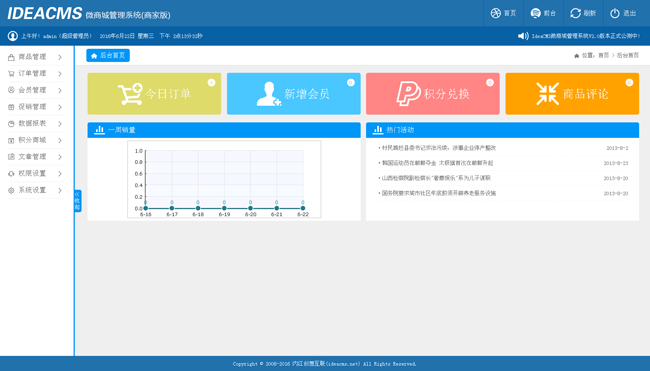Image resolution: width=650 pixels, height=371 pixels.
Task: Open the 会员管理 sidebar menu label
Action: (x=32, y=90)
